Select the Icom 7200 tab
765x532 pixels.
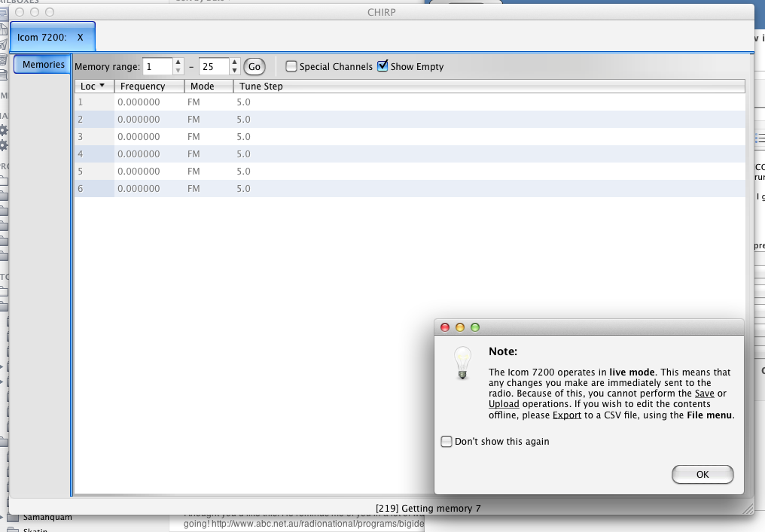pos(52,37)
